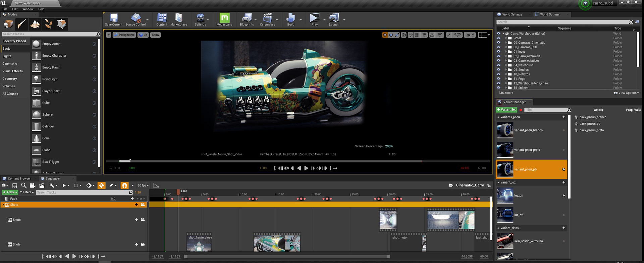The width and height of the screenshot is (644, 263).
Task: Hide the 04_warehouse folder with its eye
Action: 498,65
